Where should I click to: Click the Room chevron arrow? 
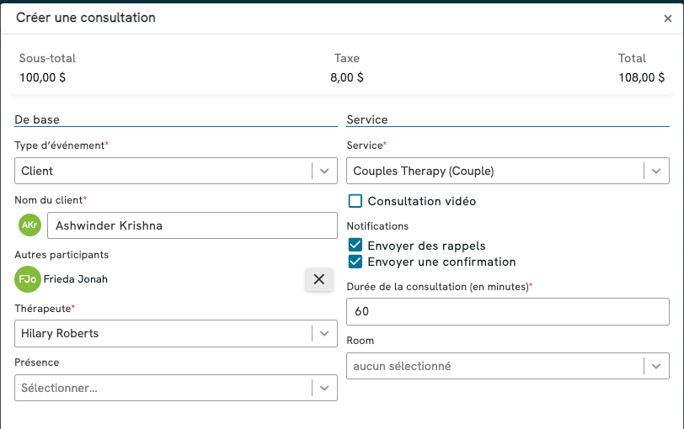[656, 366]
